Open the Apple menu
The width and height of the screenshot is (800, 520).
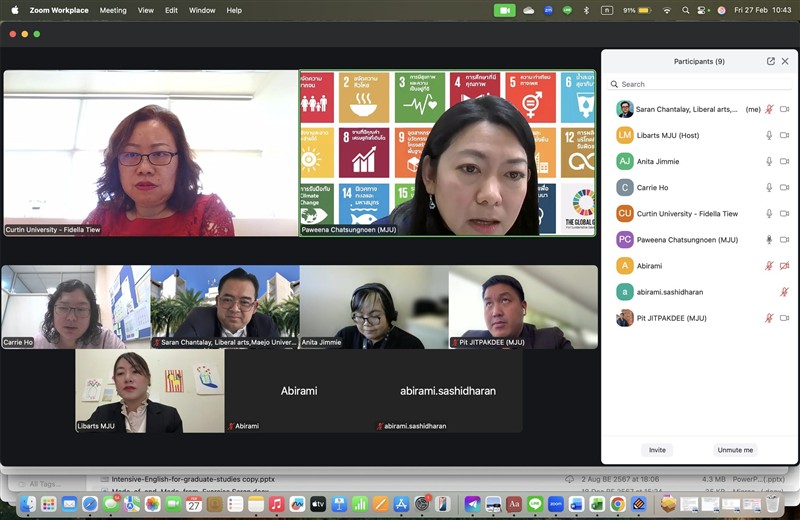(x=14, y=10)
